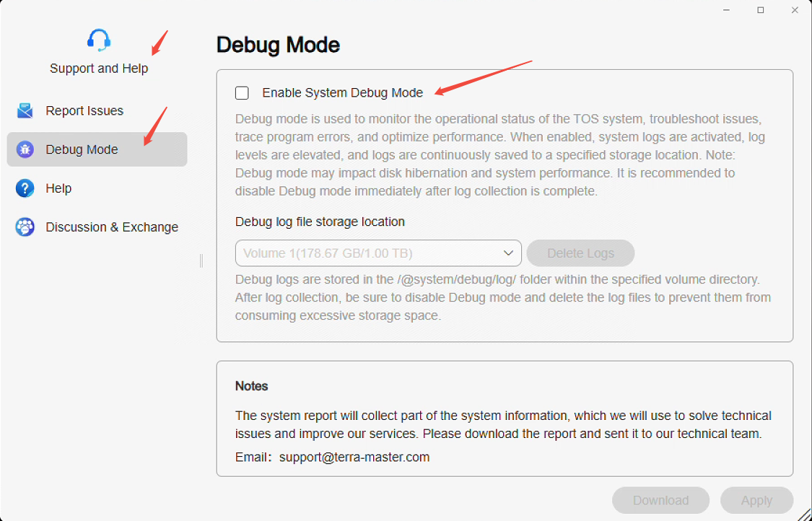The image size is (812, 521).
Task: Select the Debug Mode sidebar item
Action: tap(97, 149)
